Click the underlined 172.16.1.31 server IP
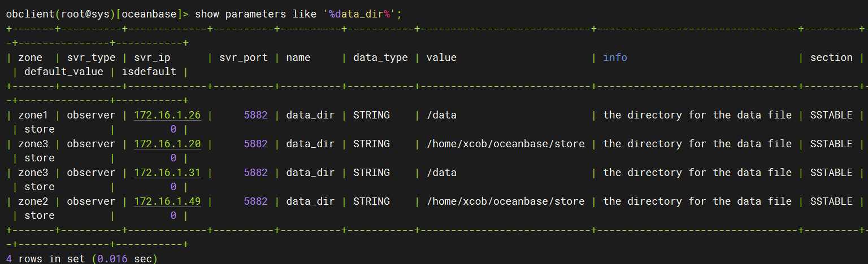 [x=167, y=173]
